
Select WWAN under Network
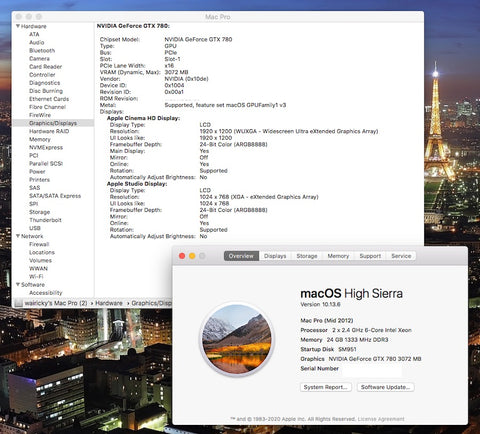click(38, 268)
